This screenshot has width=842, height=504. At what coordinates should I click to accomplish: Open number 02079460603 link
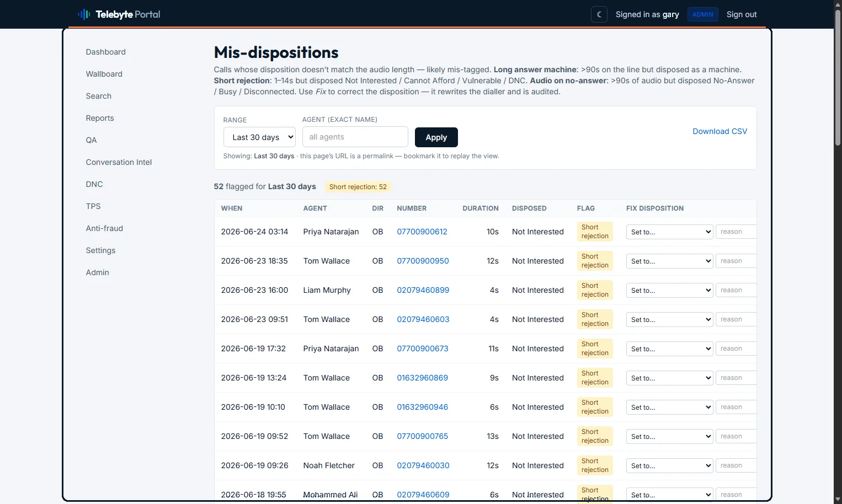(x=423, y=319)
